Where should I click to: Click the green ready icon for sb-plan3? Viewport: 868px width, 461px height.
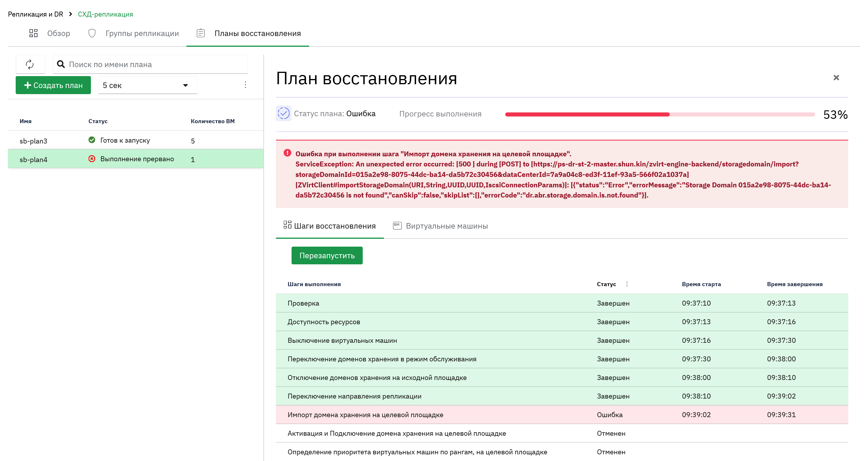click(x=92, y=140)
